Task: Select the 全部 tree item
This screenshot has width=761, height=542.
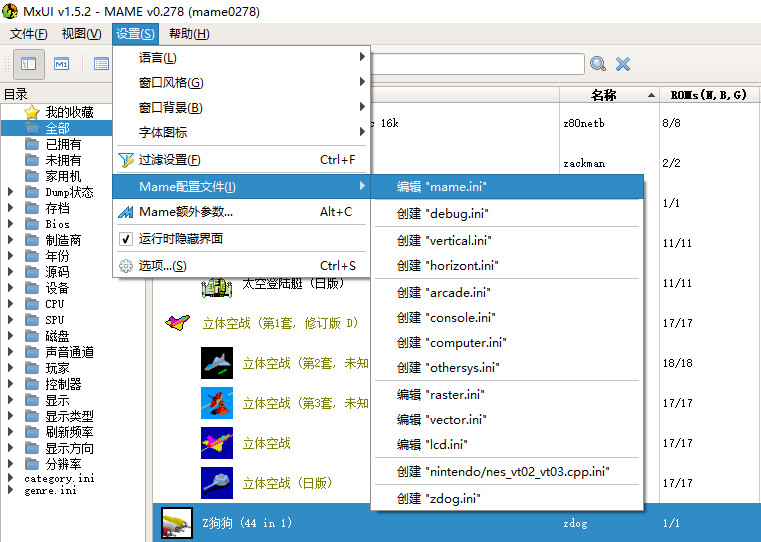Action: [57, 128]
